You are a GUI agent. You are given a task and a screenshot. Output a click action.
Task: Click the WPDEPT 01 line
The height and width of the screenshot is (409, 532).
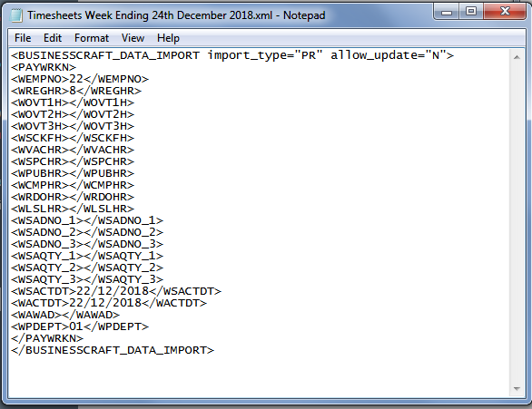click(80, 326)
